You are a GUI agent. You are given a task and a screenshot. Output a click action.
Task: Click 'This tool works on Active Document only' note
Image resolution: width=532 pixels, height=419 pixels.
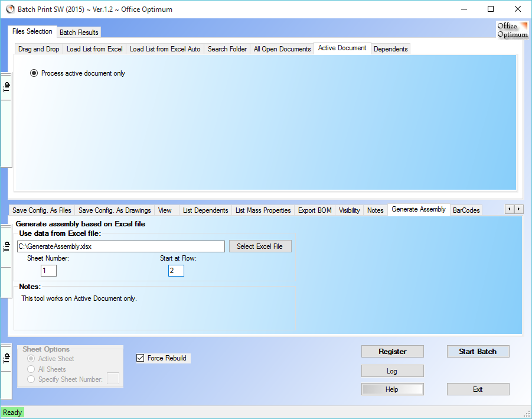[x=79, y=298]
